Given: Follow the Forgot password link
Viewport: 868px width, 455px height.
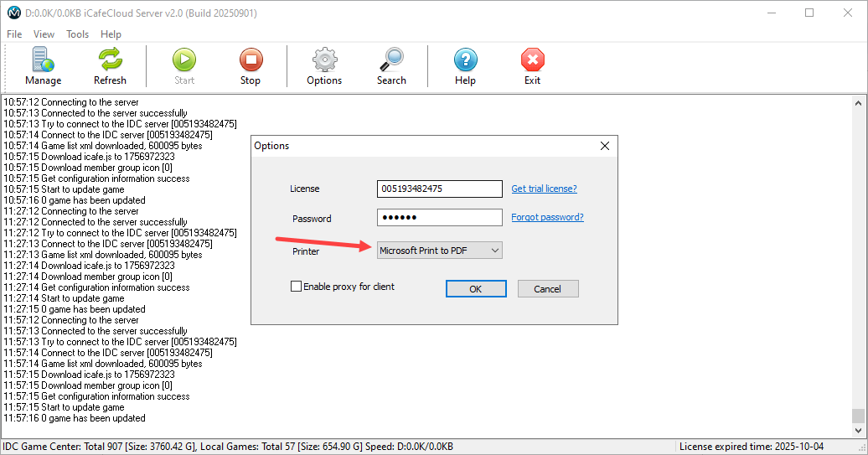Looking at the screenshot, I should coord(547,217).
